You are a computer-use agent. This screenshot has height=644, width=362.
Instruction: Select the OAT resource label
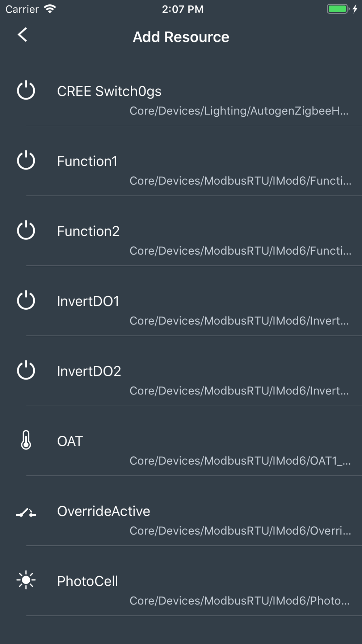click(70, 441)
